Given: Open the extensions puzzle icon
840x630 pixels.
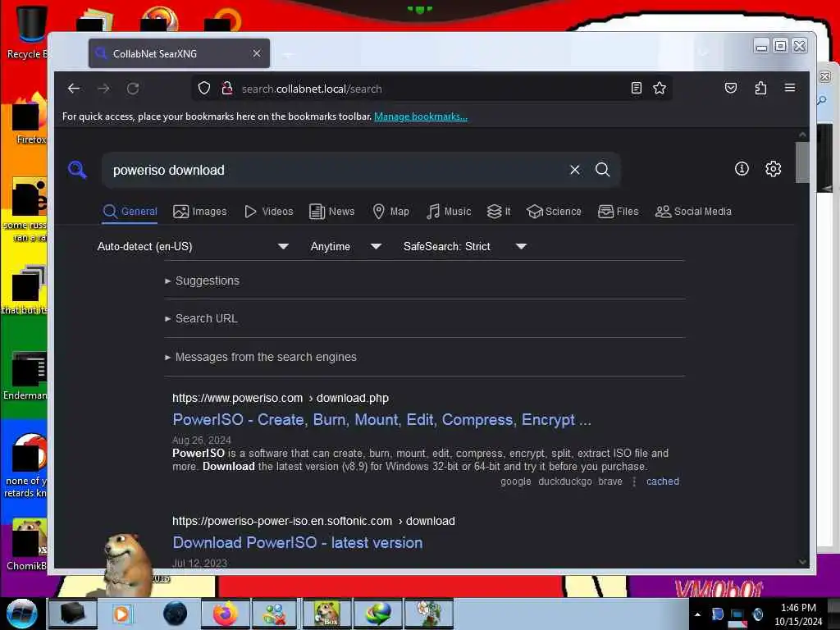Looking at the screenshot, I should coord(760,88).
